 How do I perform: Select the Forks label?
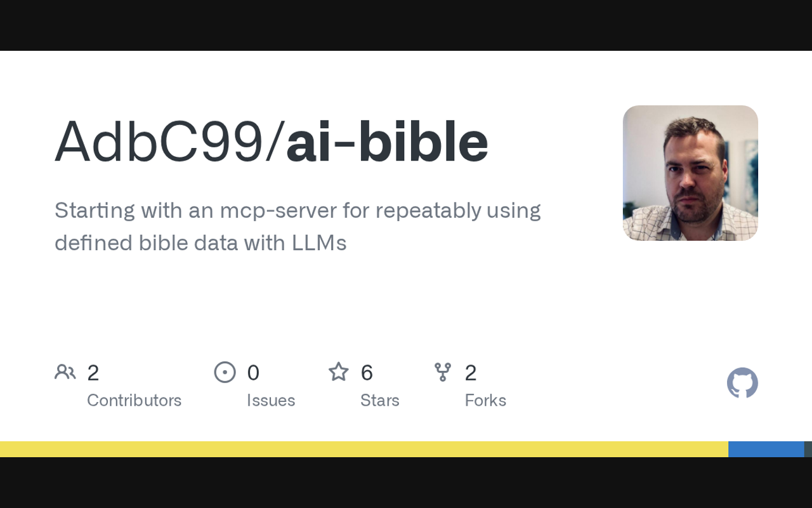(485, 400)
